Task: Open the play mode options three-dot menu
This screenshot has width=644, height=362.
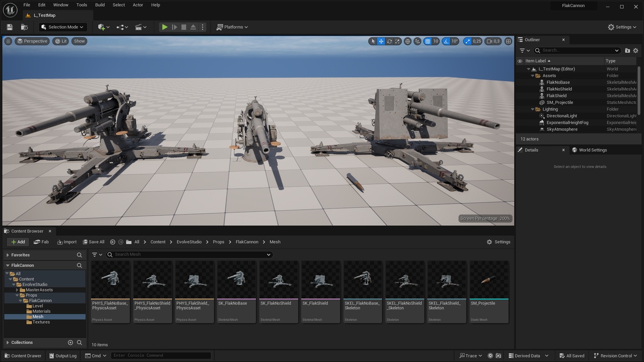Action: pos(203,27)
